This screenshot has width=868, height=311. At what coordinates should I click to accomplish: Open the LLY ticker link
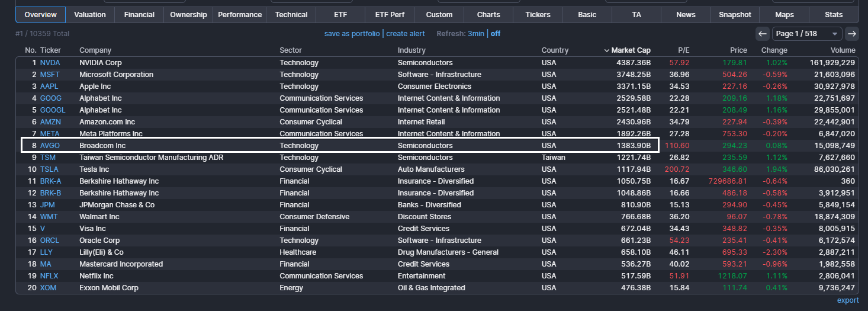pos(46,252)
